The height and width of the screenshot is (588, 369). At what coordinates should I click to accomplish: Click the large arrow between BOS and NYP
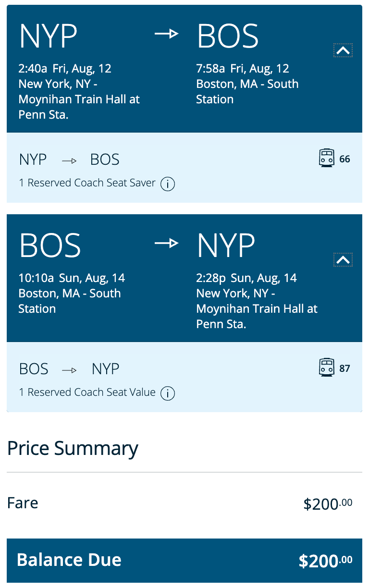166,244
